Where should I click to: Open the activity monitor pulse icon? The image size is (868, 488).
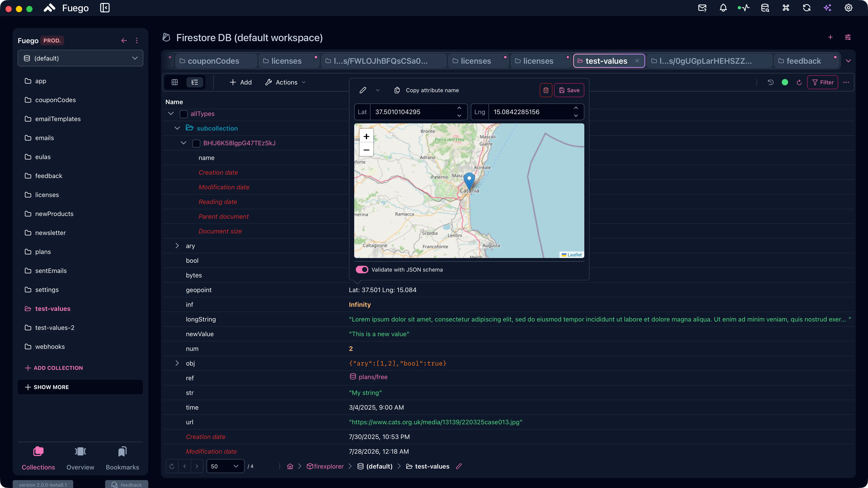(x=744, y=8)
